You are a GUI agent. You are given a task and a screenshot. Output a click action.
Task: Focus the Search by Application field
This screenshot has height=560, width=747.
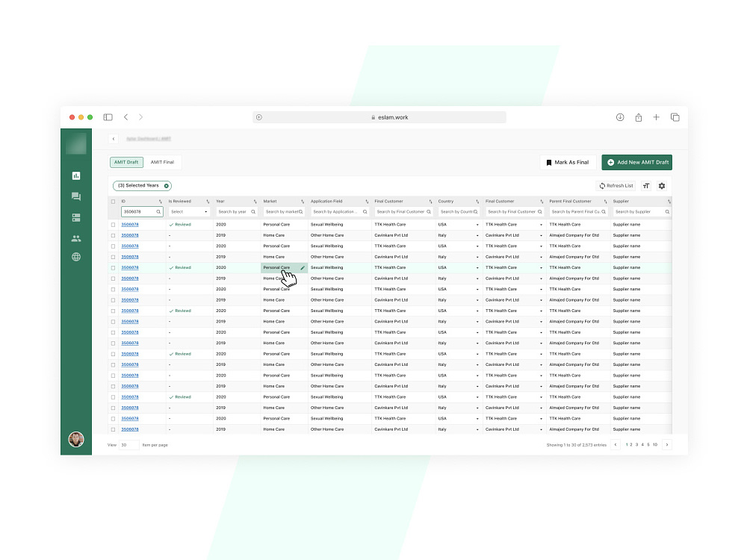(340, 212)
